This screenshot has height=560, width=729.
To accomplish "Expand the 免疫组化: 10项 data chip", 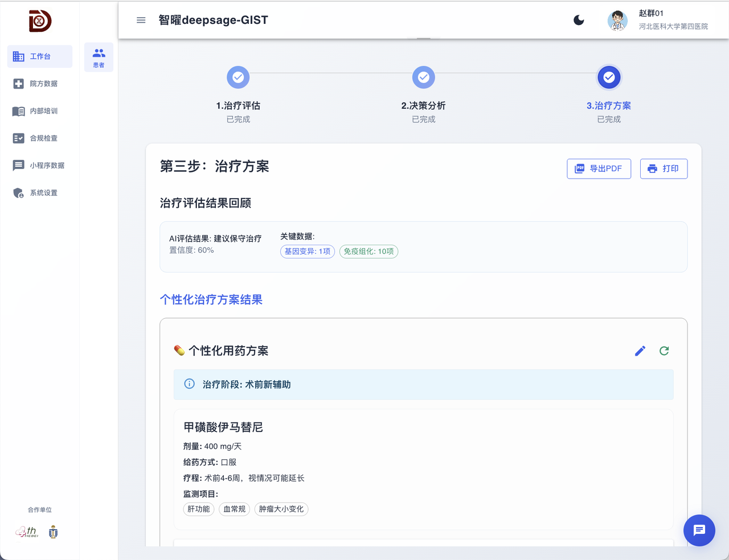I will click(x=368, y=251).
